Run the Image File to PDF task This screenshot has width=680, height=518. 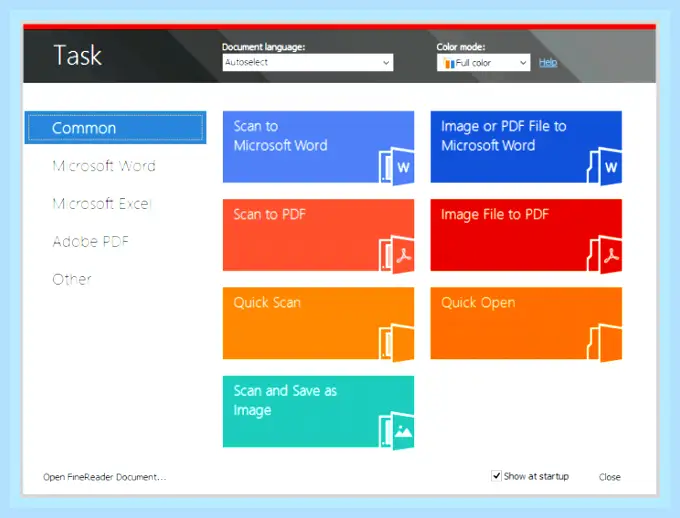coord(526,235)
